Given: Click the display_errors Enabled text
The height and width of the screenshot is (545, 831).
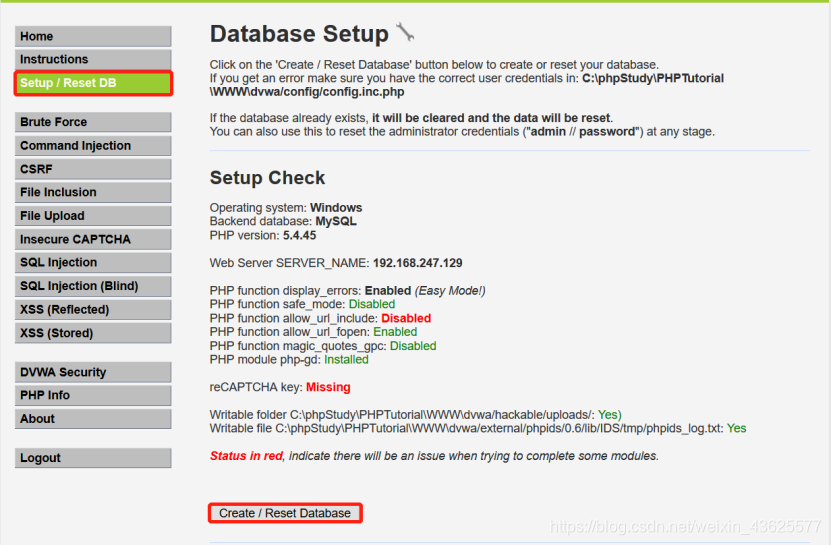Looking at the screenshot, I should coord(388,291).
